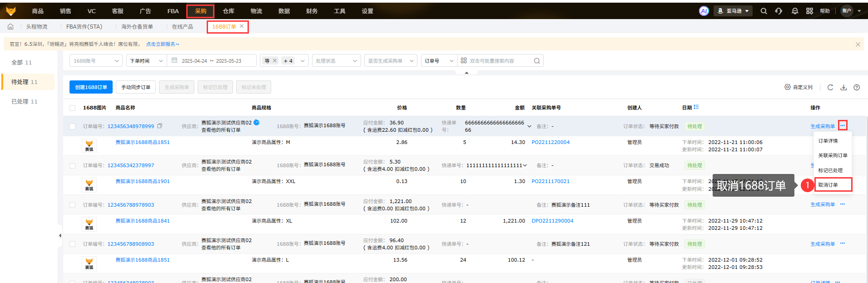Expand the 处理状态 dropdown
The width and height of the screenshot is (868, 283).
(336, 61)
